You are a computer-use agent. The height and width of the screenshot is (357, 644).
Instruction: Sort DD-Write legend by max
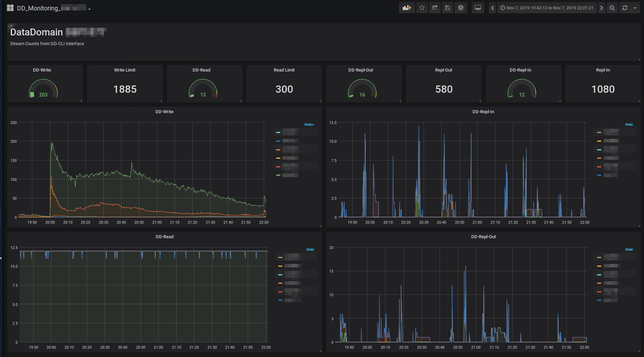(x=309, y=124)
